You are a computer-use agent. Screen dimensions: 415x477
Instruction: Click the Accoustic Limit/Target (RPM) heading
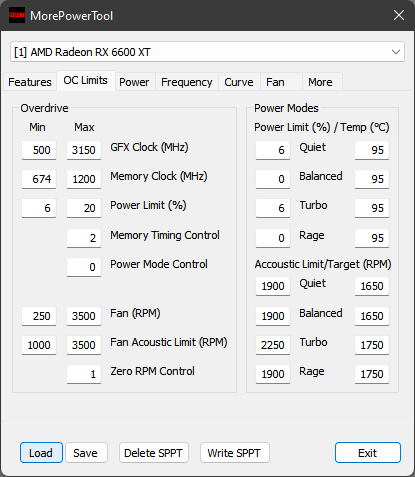pos(323,264)
